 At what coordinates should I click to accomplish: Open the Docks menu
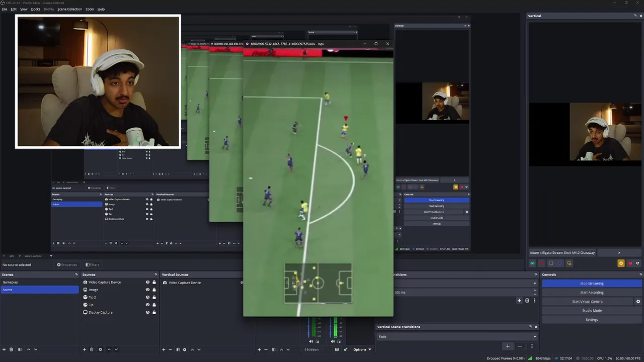click(36, 9)
